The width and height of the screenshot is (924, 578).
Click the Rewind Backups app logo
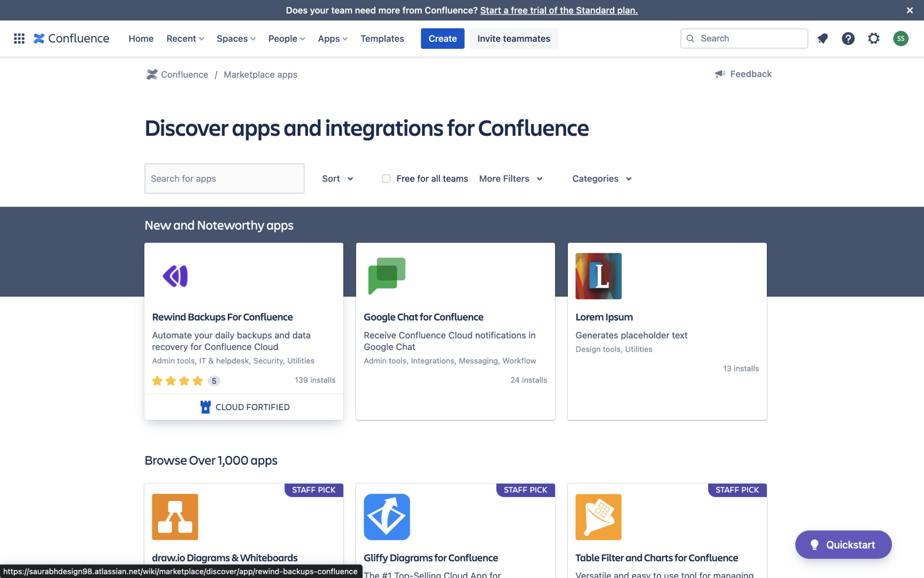(175, 276)
